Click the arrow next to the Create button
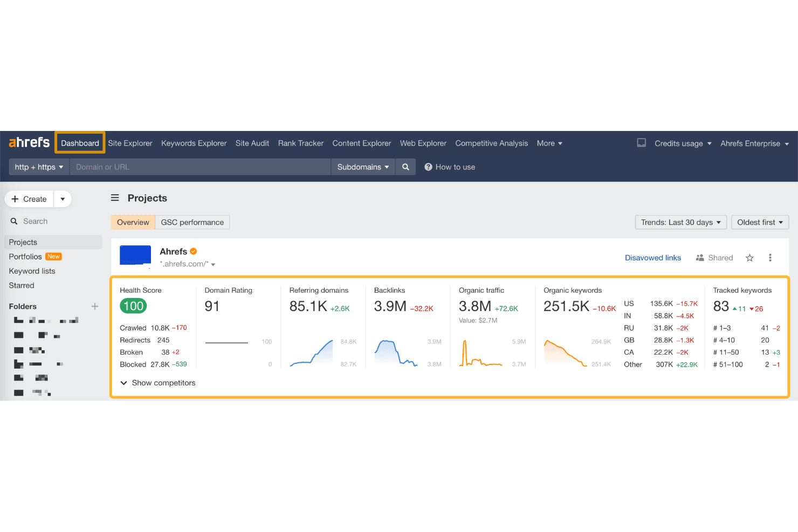798x532 pixels. [63, 199]
